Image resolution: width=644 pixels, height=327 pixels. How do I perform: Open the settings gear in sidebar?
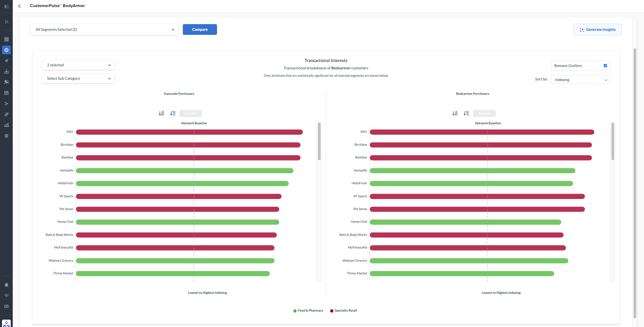pyautogui.click(x=6, y=136)
